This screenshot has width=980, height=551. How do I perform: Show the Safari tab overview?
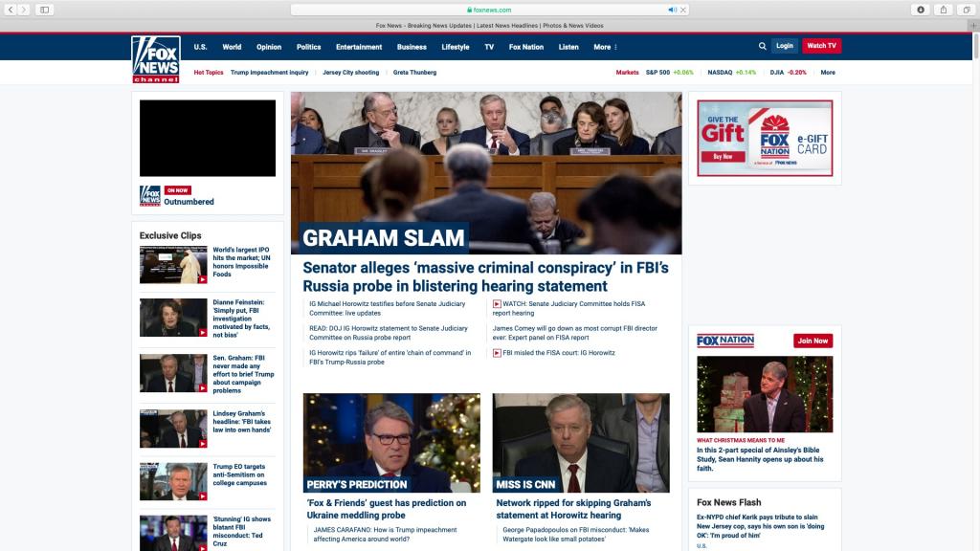[x=965, y=10]
